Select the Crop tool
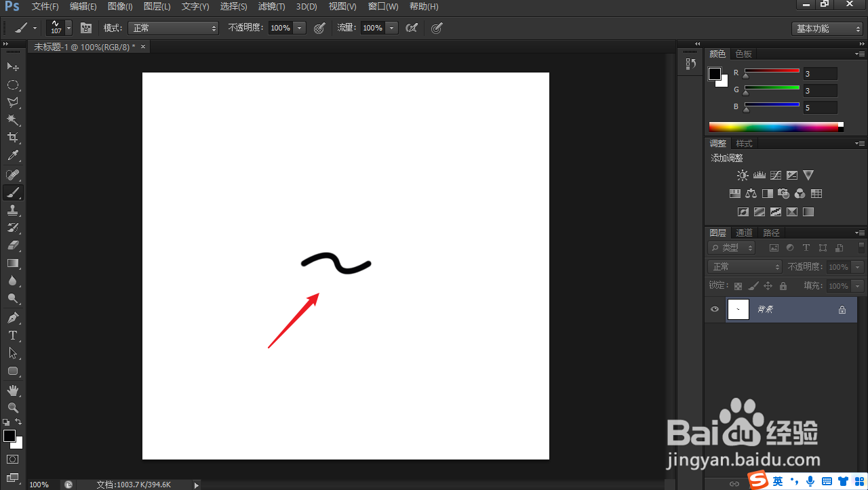This screenshot has width=868, height=490. click(12, 138)
